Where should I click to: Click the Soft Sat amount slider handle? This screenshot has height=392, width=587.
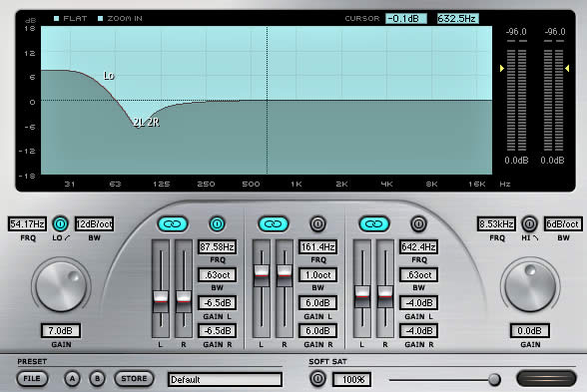(x=494, y=380)
